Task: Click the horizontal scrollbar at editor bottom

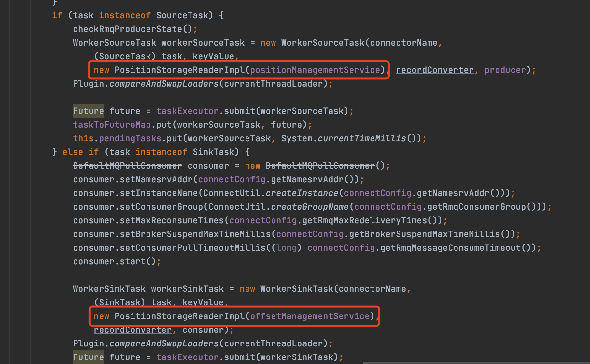Action: pos(476,363)
